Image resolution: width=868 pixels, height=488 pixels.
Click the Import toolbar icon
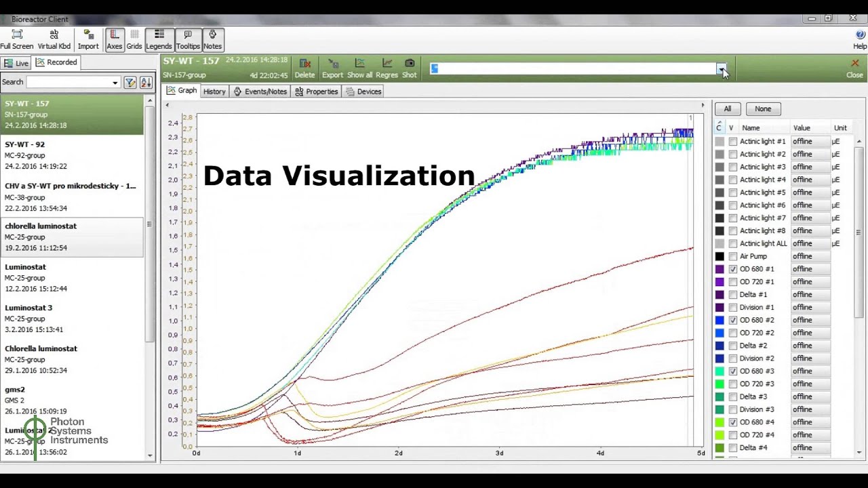[x=88, y=39]
